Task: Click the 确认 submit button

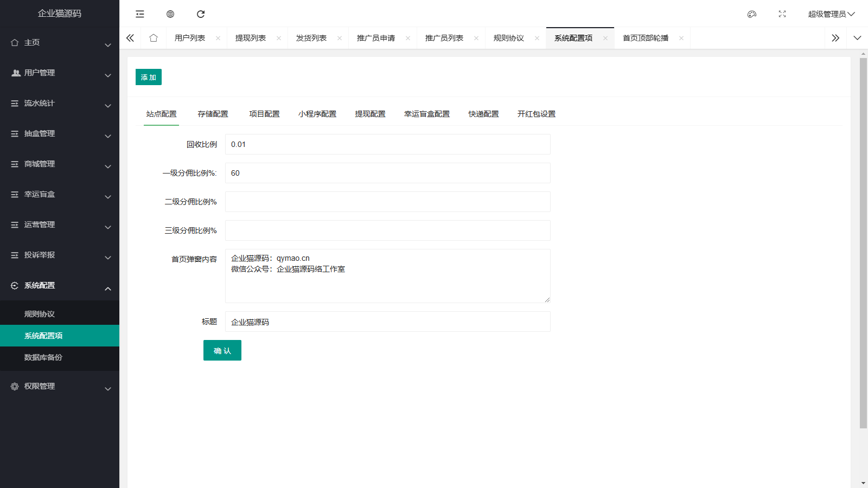Action: [222, 350]
